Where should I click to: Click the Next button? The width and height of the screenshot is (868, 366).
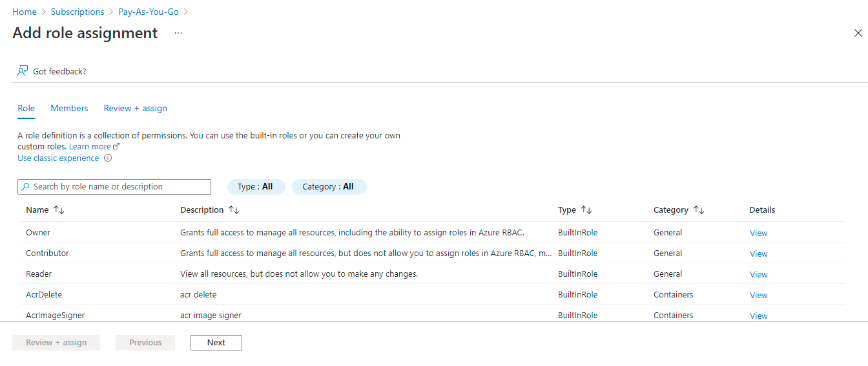tap(216, 343)
